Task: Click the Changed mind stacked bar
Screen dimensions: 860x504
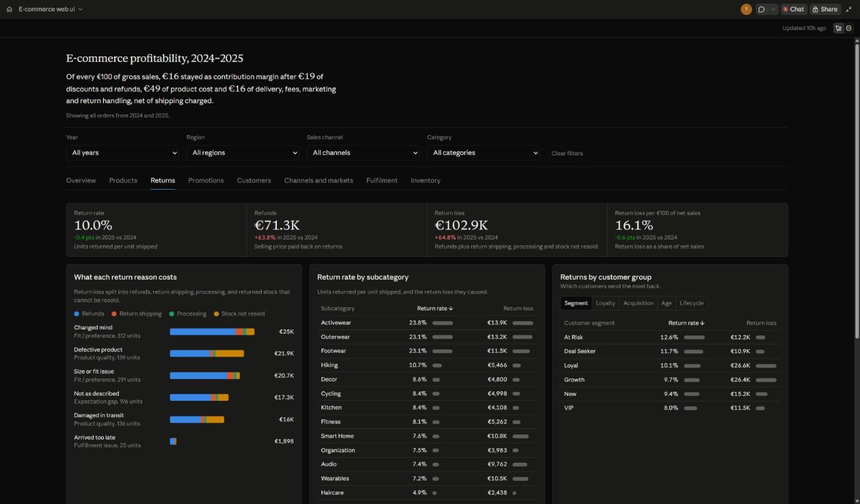Action: pyautogui.click(x=212, y=332)
